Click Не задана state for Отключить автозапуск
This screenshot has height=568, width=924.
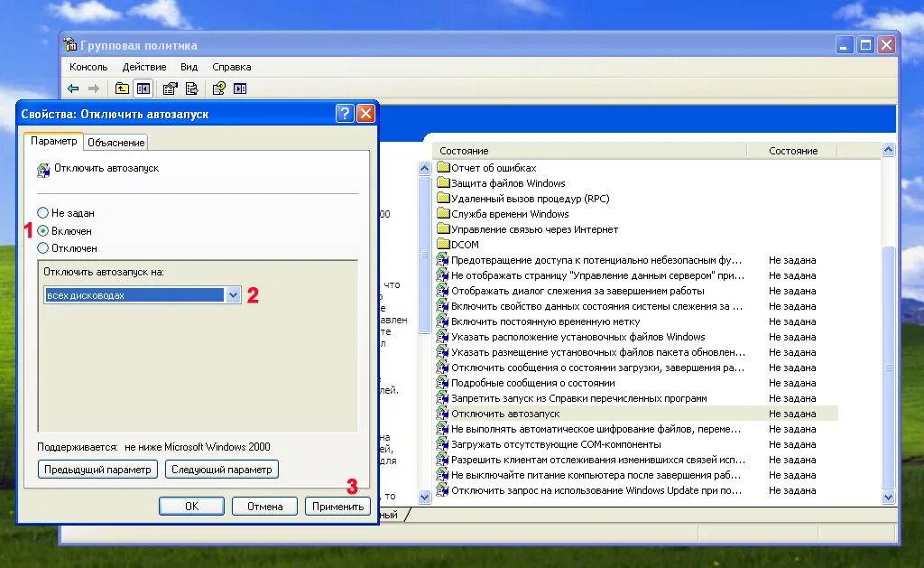[792, 414]
